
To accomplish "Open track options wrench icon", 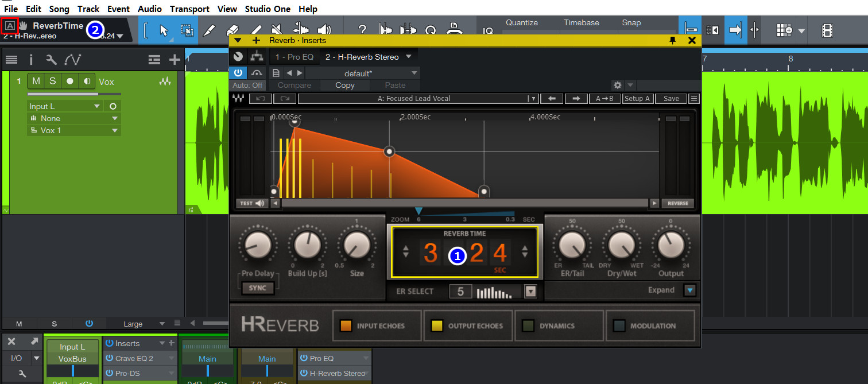I will click(51, 60).
